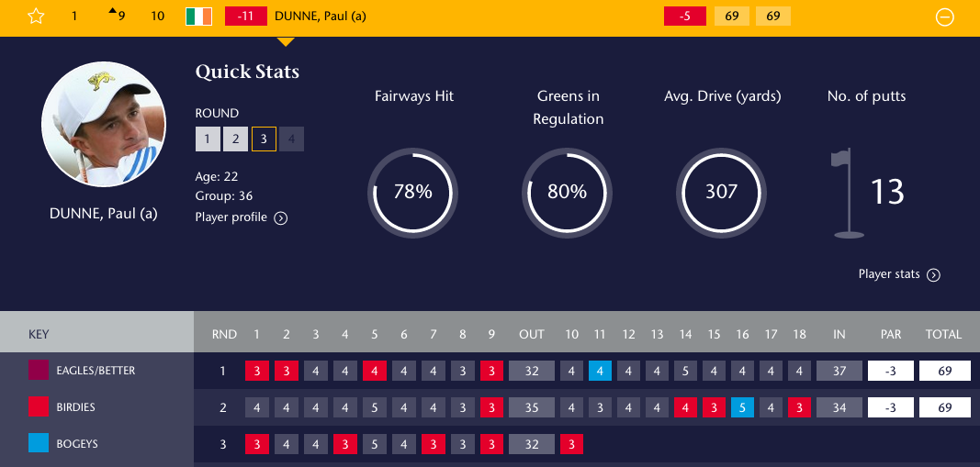Select round 3 tab

click(265, 139)
